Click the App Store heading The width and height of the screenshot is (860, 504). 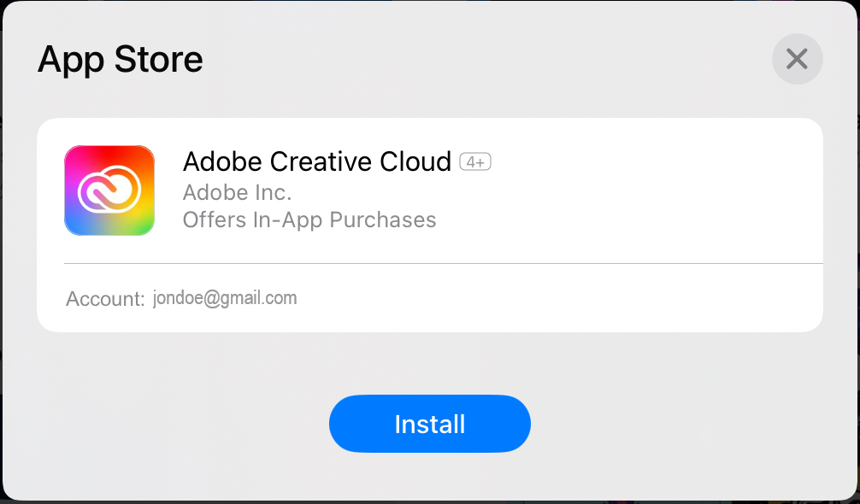(x=121, y=60)
